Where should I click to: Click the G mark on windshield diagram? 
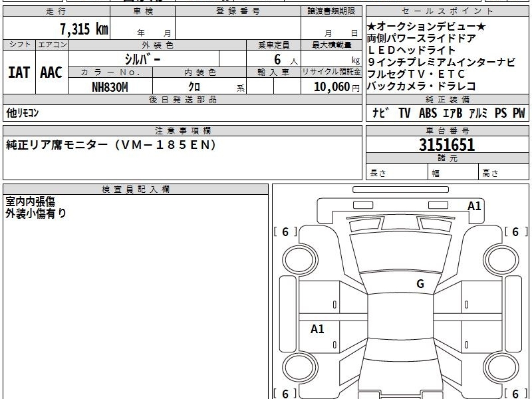click(420, 284)
